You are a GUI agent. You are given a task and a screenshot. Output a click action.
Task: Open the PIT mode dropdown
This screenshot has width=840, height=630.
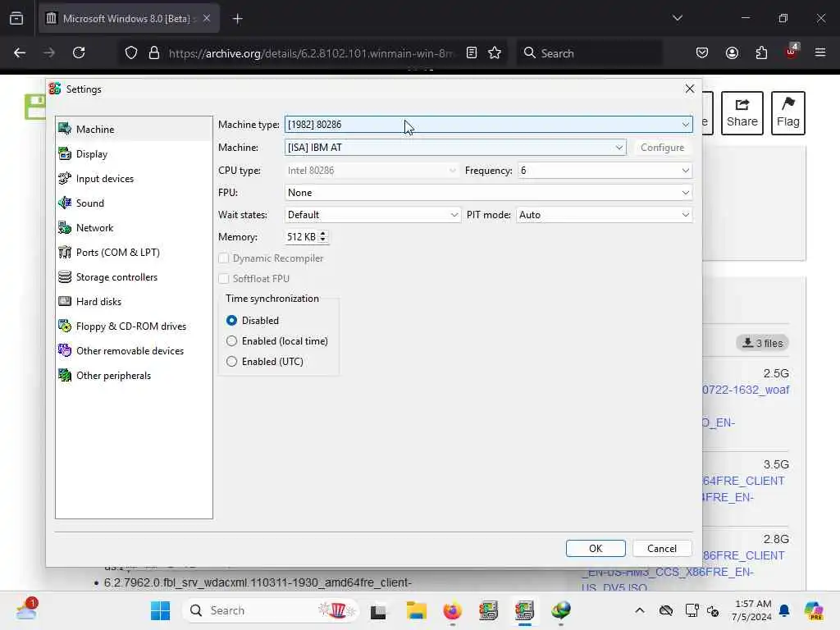[x=604, y=215]
